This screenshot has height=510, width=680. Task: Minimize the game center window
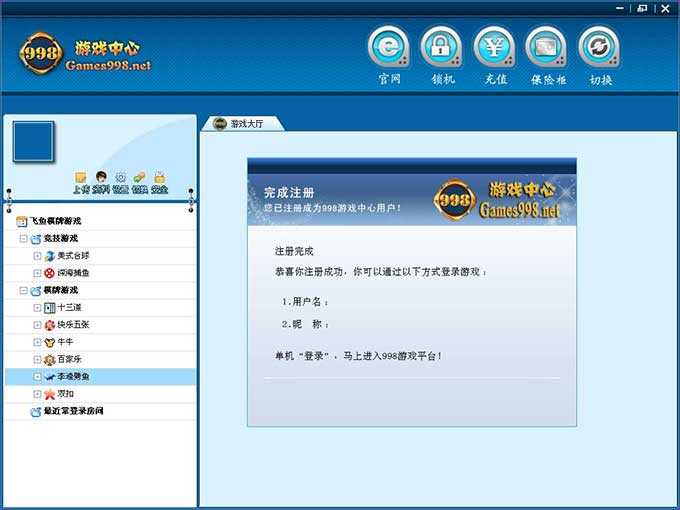pos(620,8)
